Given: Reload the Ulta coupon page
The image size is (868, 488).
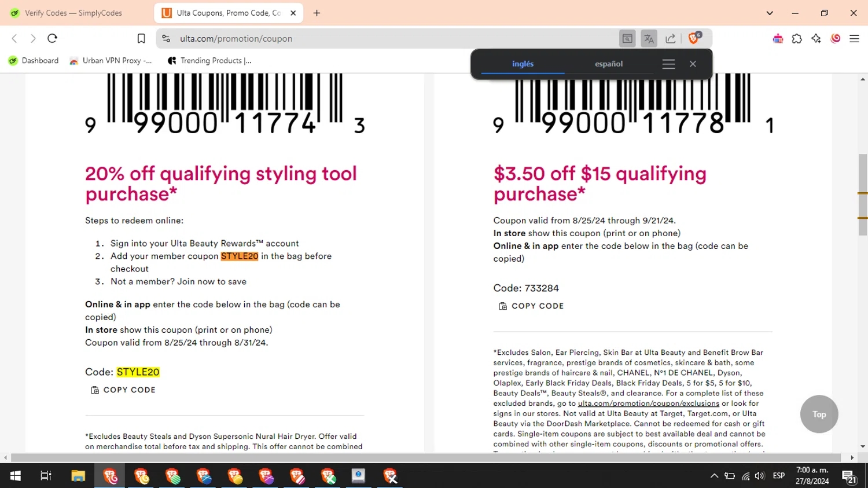Looking at the screenshot, I should (52, 39).
